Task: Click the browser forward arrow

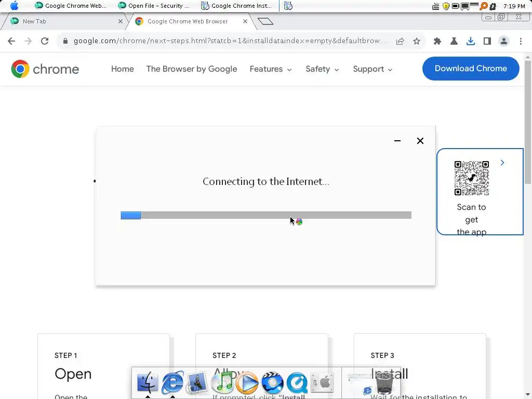Action: [x=28, y=41]
